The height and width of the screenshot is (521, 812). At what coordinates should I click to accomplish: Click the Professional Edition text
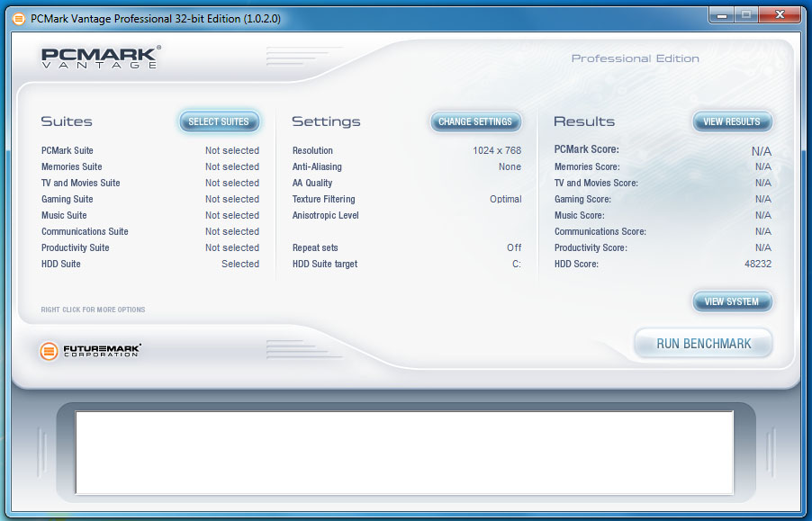[x=636, y=58]
